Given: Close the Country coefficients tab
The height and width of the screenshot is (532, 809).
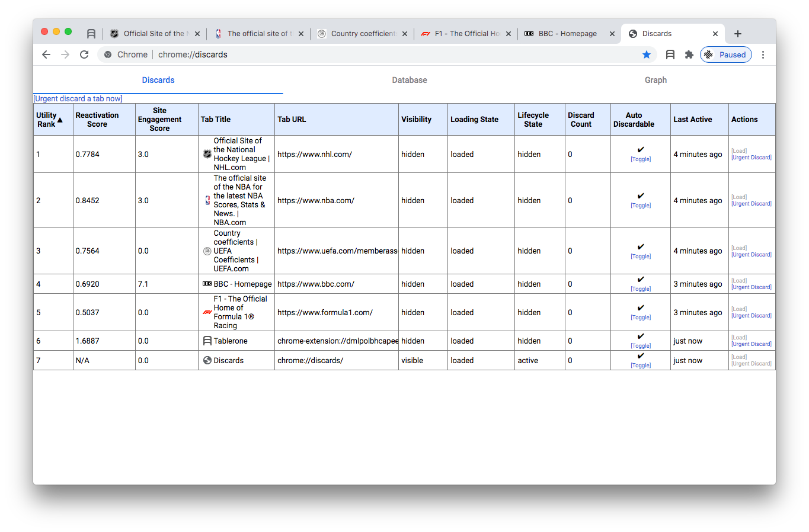Looking at the screenshot, I should pyautogui.click(x=405, y=34).
